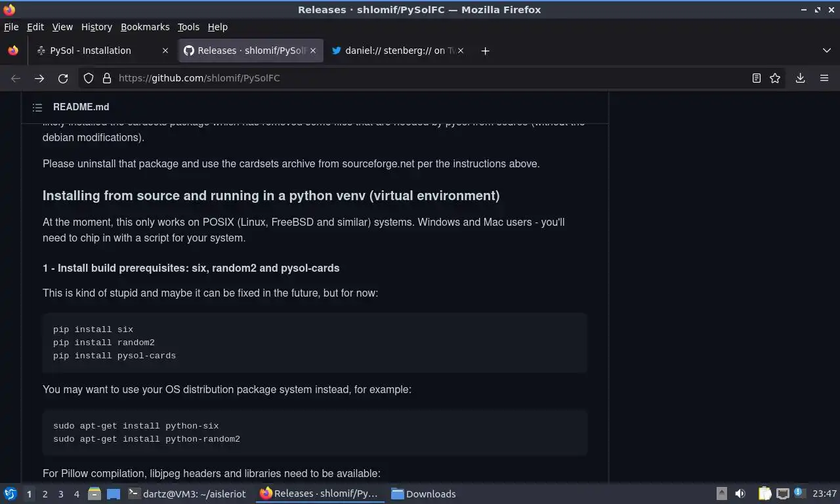
Task: Open the Edit menu
Action: (x=35, y=27)
